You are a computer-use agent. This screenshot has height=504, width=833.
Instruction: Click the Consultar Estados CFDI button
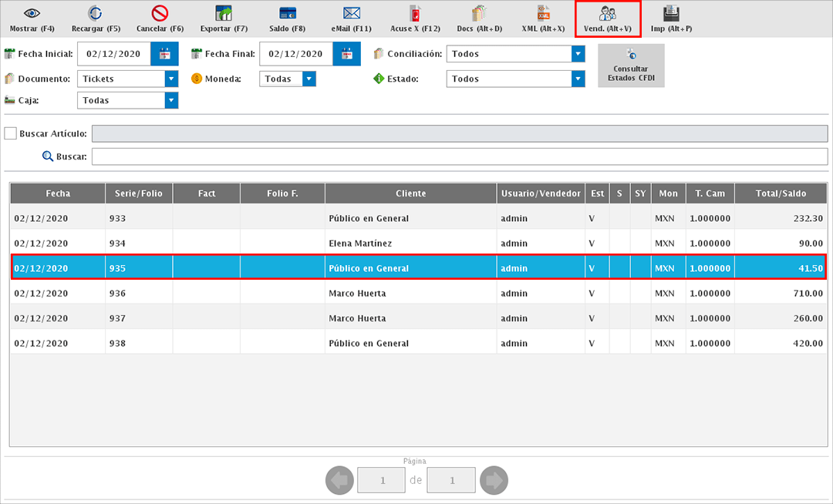630,66
